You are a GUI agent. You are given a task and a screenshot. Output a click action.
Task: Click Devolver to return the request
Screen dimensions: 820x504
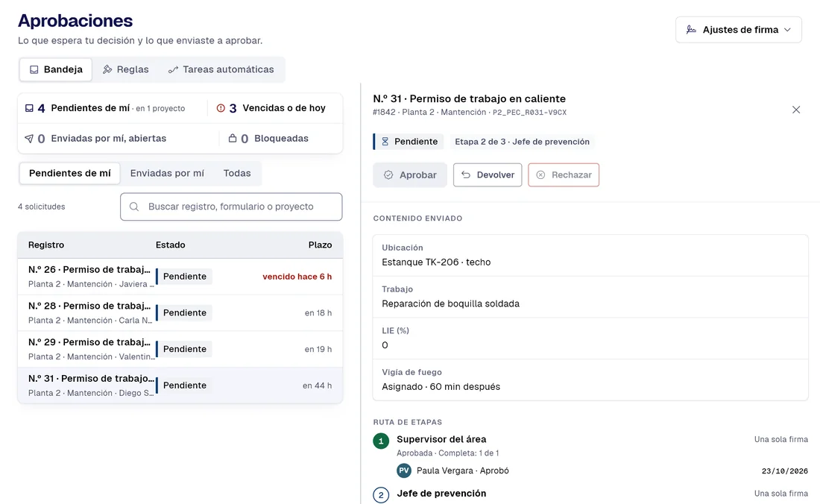tap(488, 175)
